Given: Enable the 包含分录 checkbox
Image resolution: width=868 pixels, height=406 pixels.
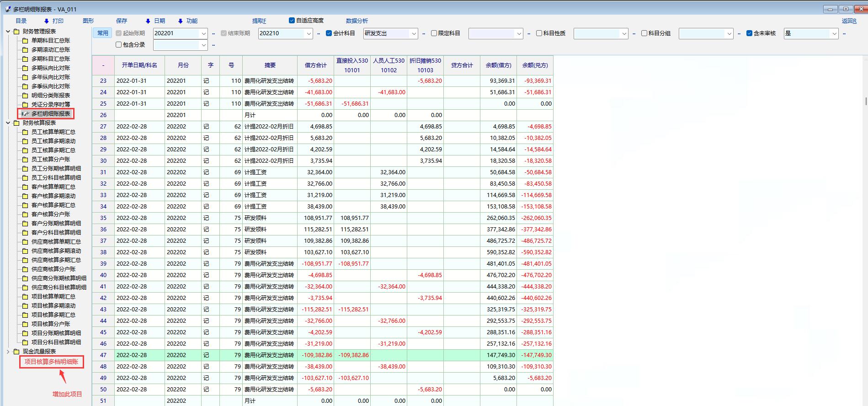Looking at the screenshot, I should tap(119, 45).
